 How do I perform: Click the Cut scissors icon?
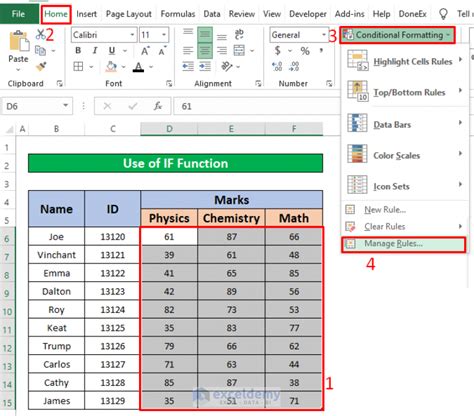point(40,34)
